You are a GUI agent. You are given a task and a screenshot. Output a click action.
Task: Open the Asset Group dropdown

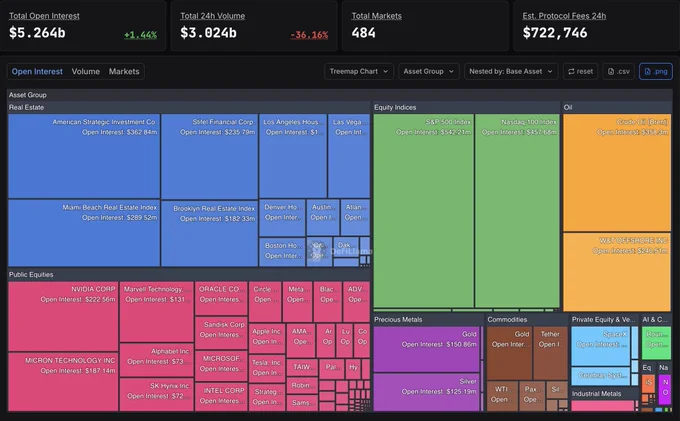(x=428, y=72)
